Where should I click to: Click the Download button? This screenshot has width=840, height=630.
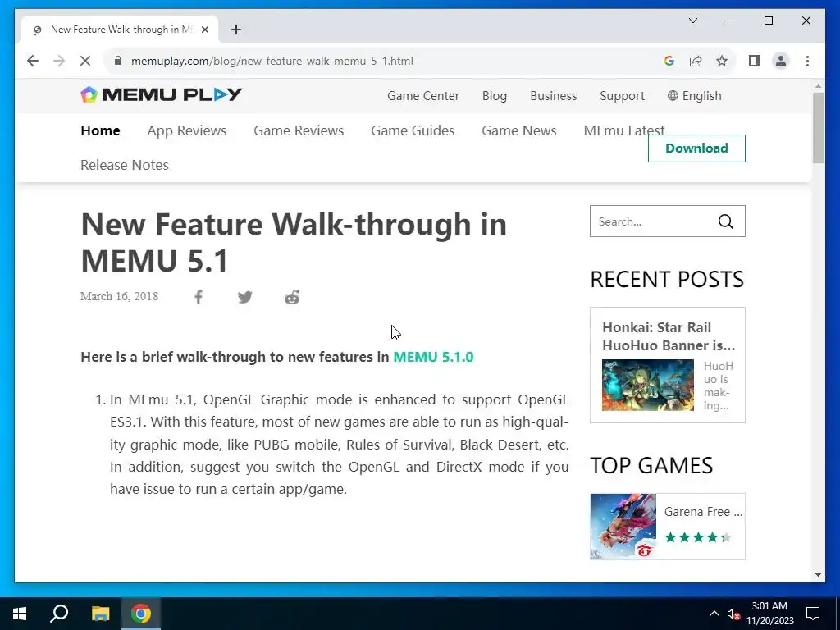pyautogui.click(x=696, y=148)
